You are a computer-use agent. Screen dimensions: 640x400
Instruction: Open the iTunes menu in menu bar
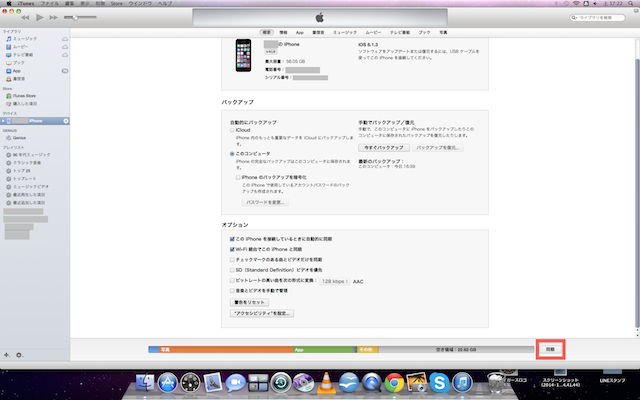coord(26,3)
